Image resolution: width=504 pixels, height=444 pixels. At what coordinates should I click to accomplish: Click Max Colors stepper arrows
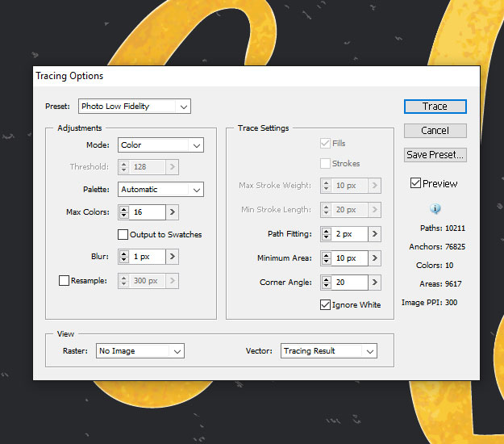tap(123, 212)
